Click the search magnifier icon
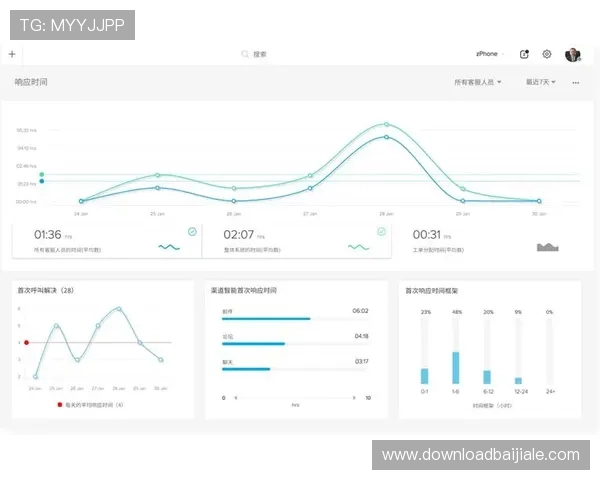 point(245,54)
